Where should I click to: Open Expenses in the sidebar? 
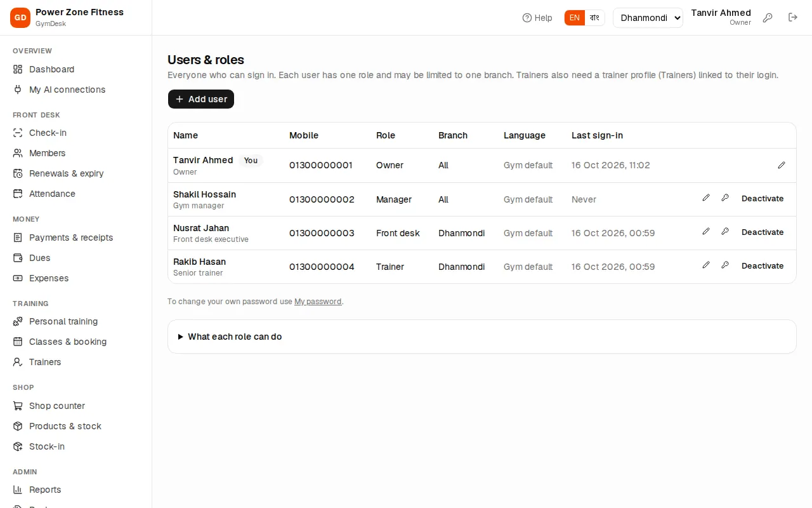pyautogui.click(x=76, y=278)
